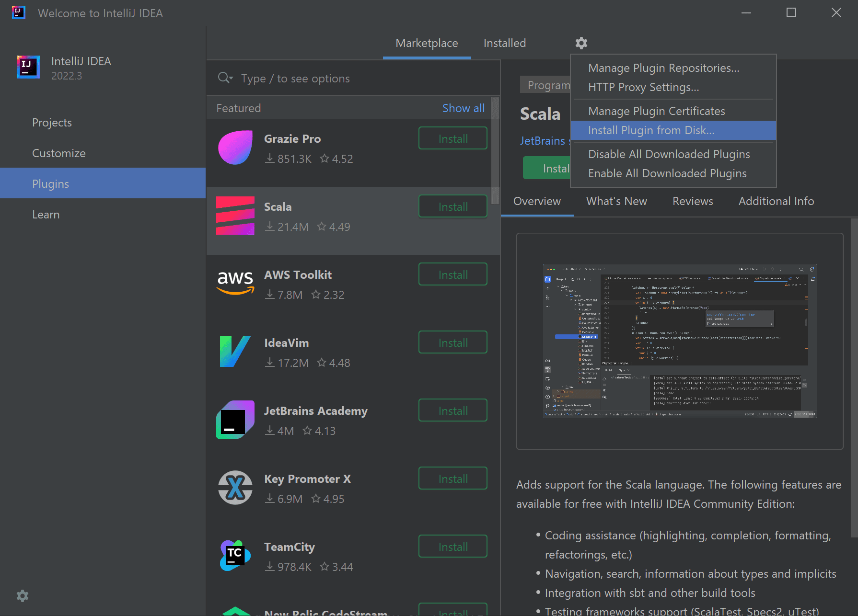
Task: Select the IdeaVim plugin icon
Action: [x=235, y=352]
